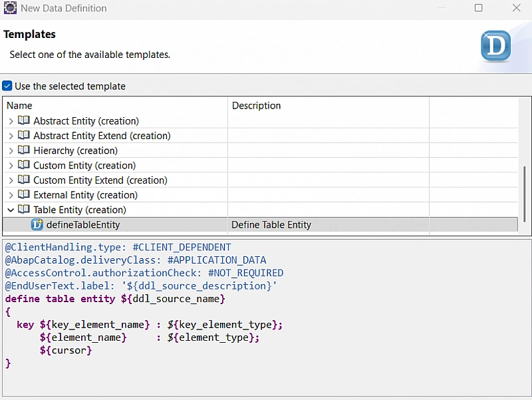Click the External Entity book icon

click(24, 195)
